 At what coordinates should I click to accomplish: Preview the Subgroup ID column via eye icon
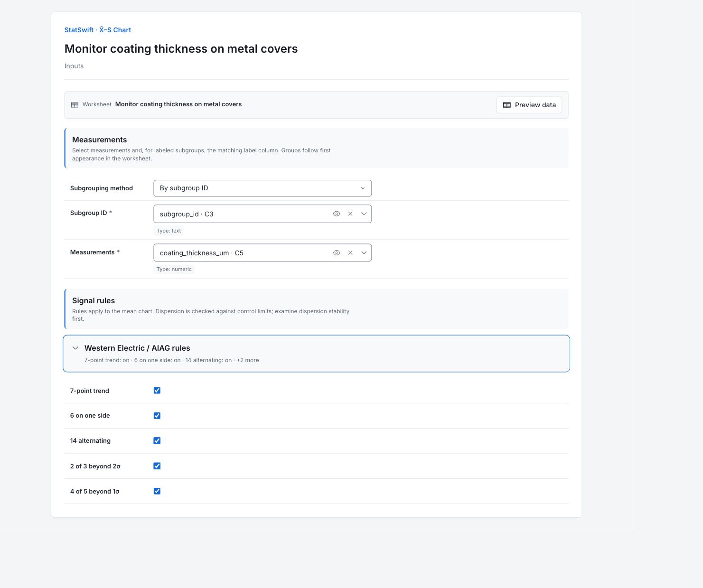tap(337, 214)
